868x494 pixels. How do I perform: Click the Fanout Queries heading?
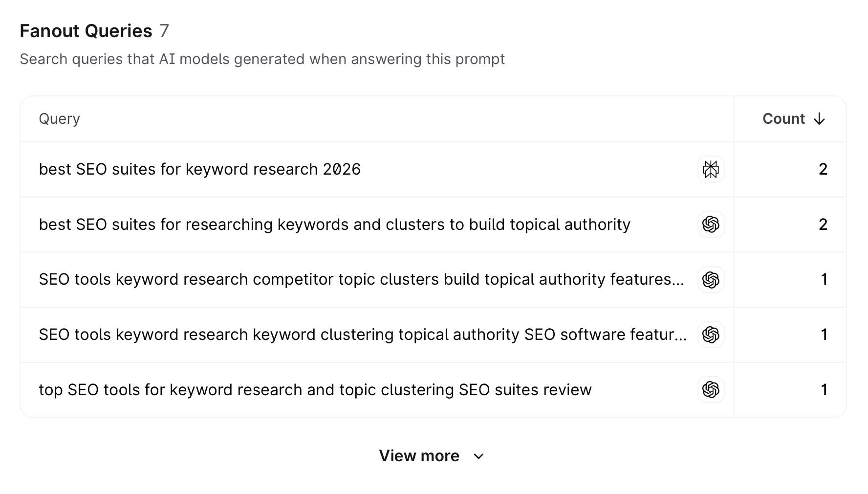click(86, 31)
